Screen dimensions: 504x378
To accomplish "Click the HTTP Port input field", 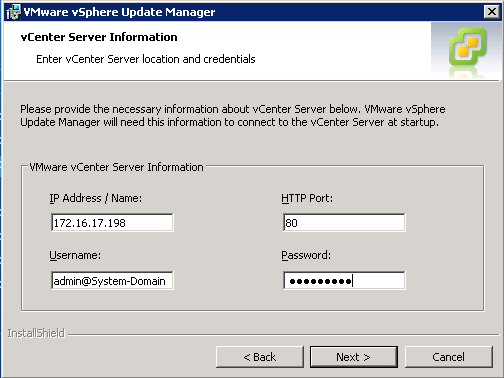I will click(x=344, y=223).
